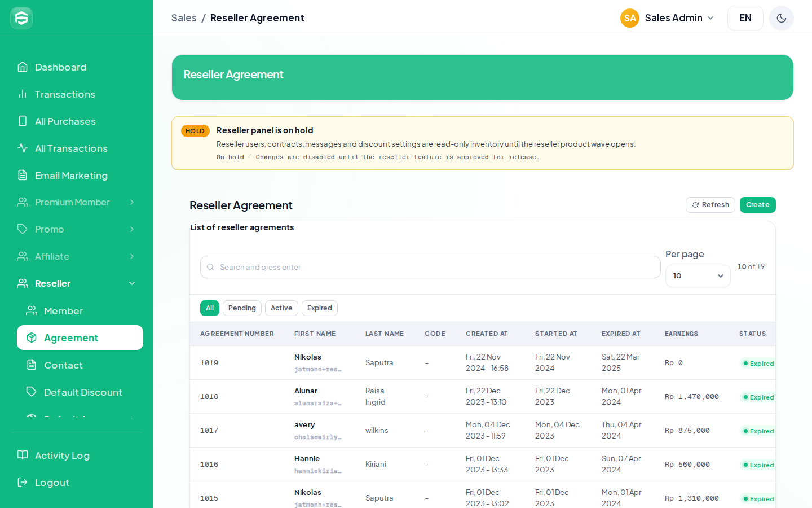
Task: Open Dashboard from home icon
Action: pyautogui.click(x=23, y=67)
